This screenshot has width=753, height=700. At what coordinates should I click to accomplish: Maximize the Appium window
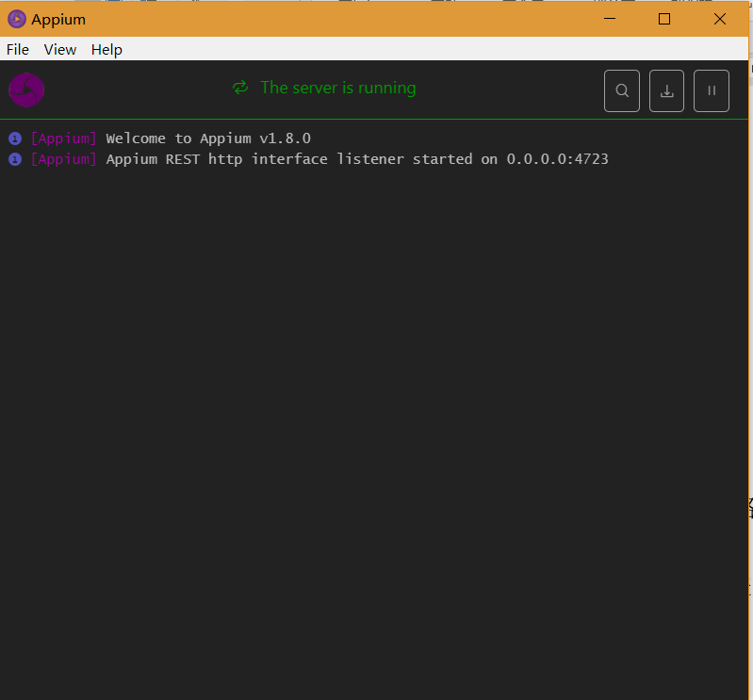click(x=664, y=19)
